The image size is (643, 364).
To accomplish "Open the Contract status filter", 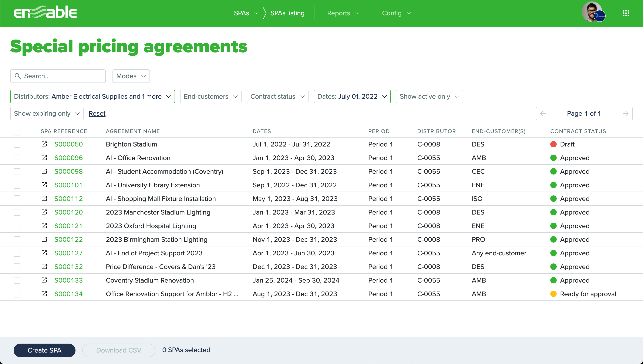I will tap(277, 97).
